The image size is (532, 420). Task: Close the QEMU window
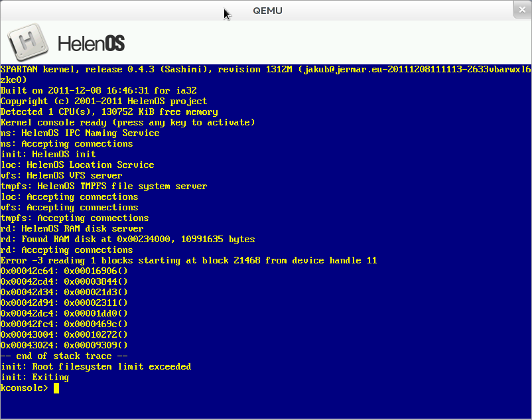[x=522, y=11]
